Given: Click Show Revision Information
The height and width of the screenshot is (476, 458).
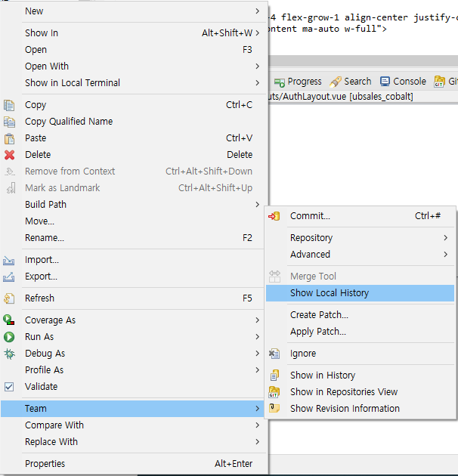Looking at the screenshot, I should (x=345, y=409).
